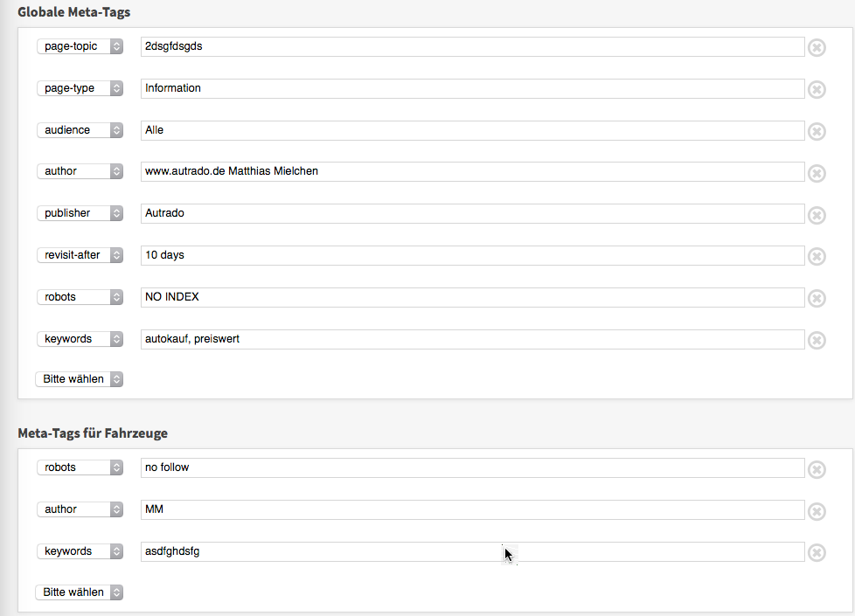Image resolution: width=855 pixels, height=616 pixels.
Task: Open the page-topic tag type dropdown
Action: 80,46
